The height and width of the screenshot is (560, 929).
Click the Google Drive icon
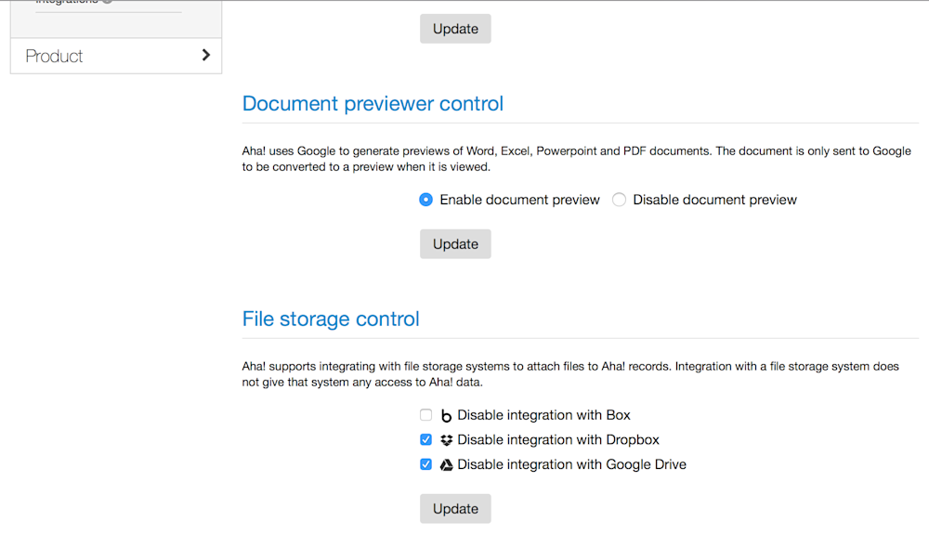(x=446, y=464)
